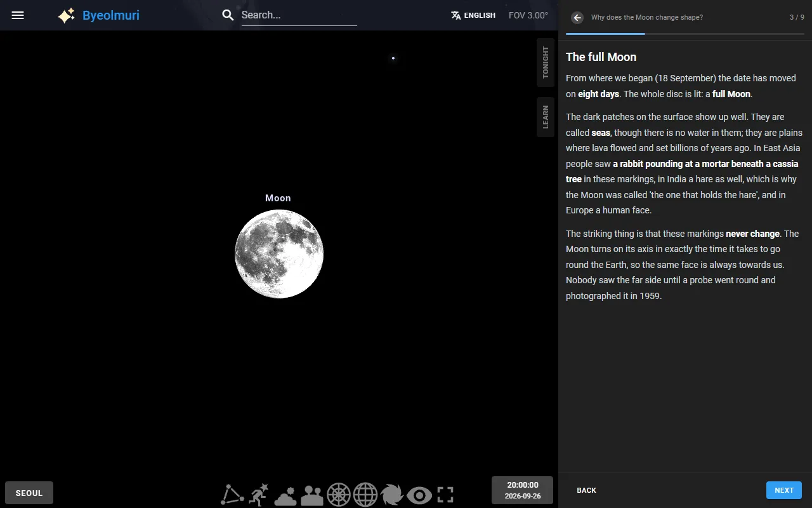Open the date and time picker
Screen dimensions: 812x508
click(x=523, y=490)
